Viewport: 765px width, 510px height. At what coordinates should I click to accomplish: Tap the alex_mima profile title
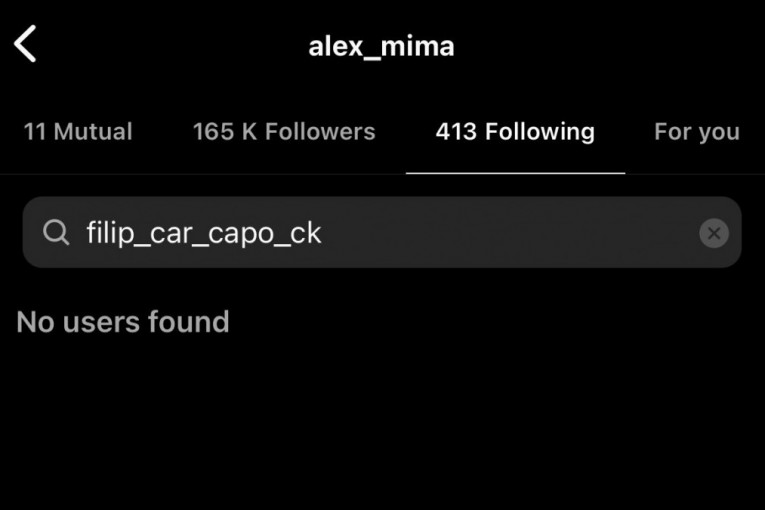click(x=381, y=46)
